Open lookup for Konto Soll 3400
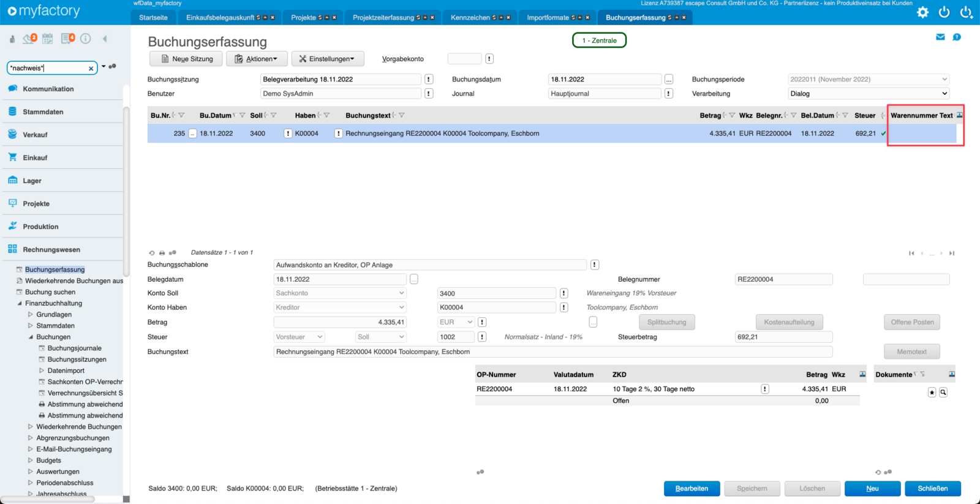This screenshot has height=504, width=980. coord(563,293)
